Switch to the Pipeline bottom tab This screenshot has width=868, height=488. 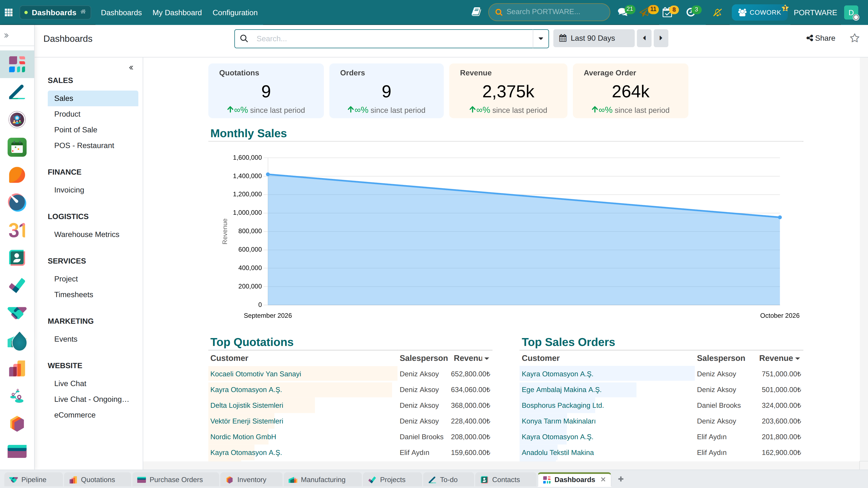(x=33, y=480)
